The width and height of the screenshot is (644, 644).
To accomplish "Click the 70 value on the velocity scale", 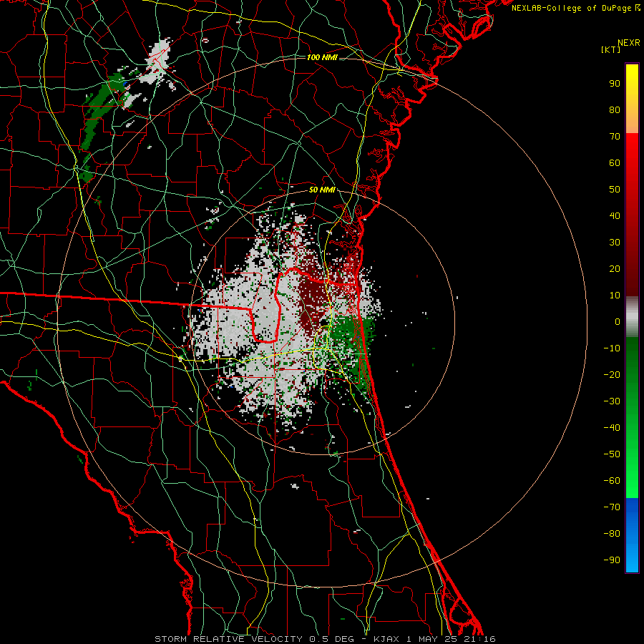I will pos(615,137).
